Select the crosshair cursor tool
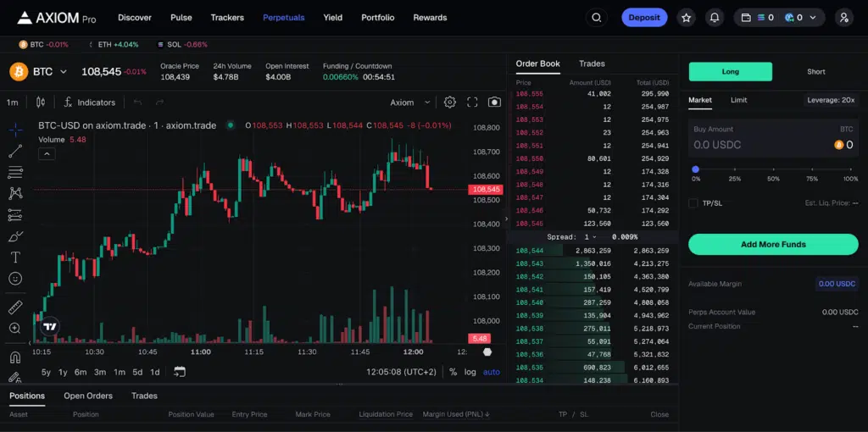The image size is (868, 432). [15, 130]
